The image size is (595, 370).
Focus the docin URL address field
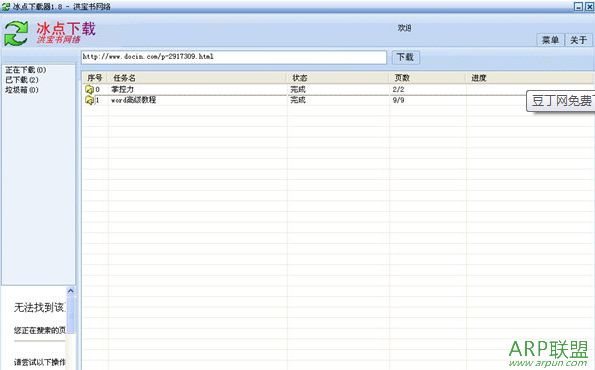[x=234, y=57]
